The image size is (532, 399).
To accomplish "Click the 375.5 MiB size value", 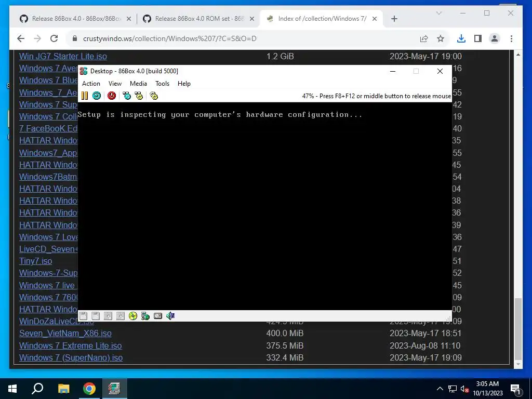I will (x=285, y=345).
